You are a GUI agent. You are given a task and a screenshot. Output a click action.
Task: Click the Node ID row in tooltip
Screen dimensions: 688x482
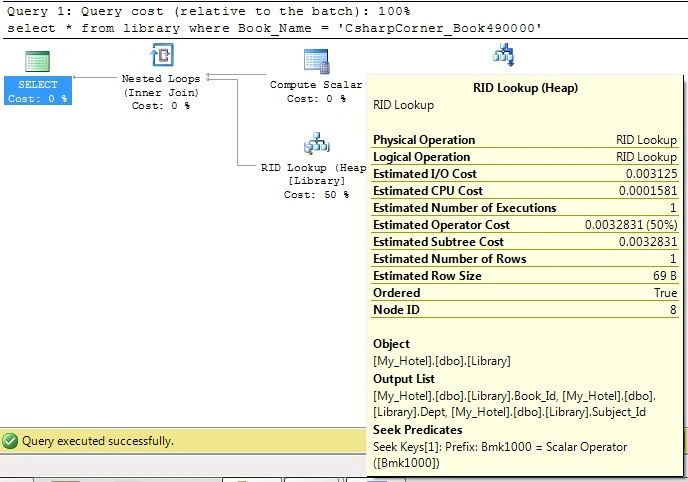525,310
